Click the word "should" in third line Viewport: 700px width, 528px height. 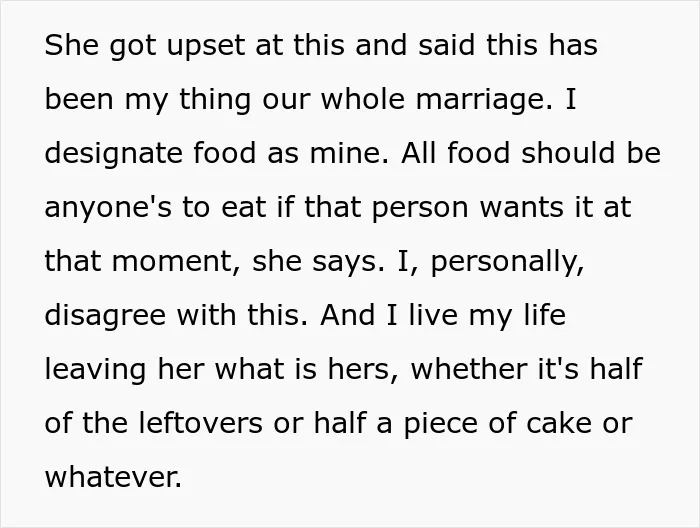point(568,153)
